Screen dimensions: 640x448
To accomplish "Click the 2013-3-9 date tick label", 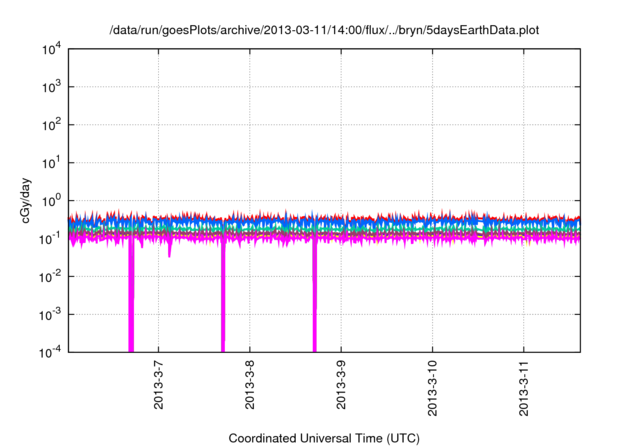I will (341, 385).
